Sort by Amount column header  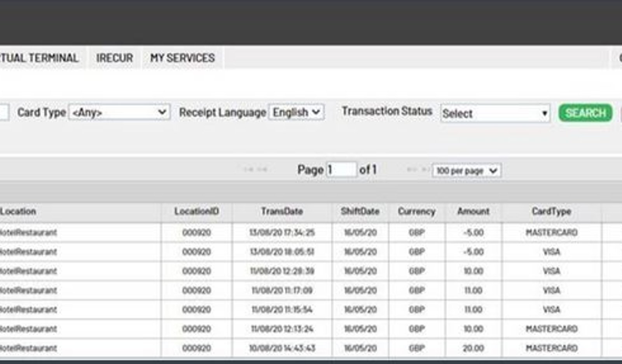tap(473, 211)
